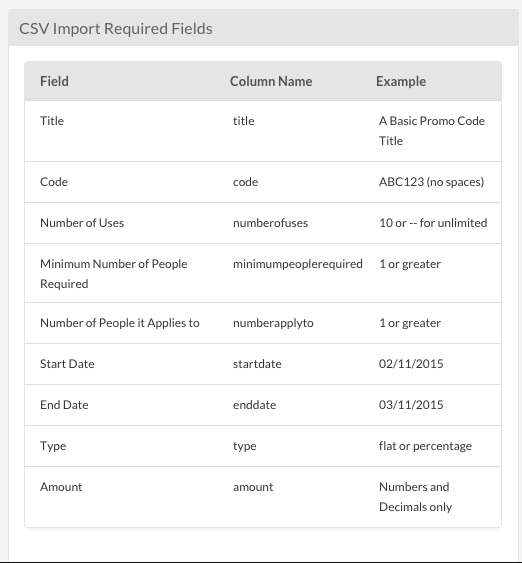Select the 'code' column name cell

click(x=246, y=182)
